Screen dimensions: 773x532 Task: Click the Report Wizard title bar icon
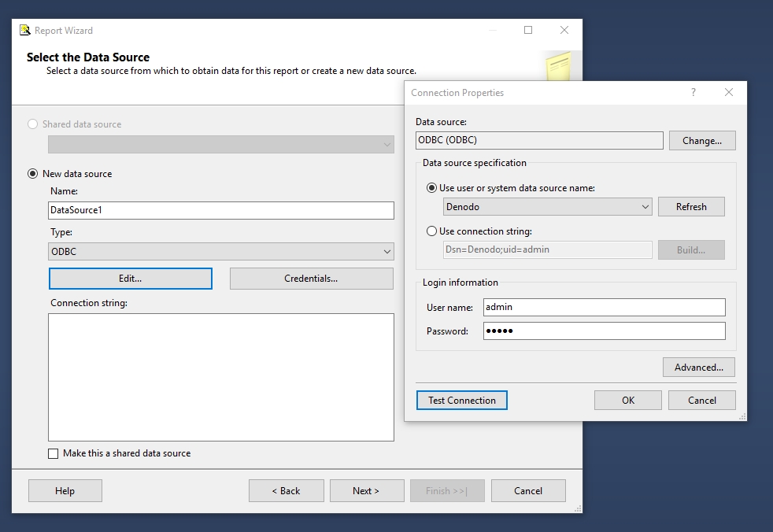[x=24, y=30]
